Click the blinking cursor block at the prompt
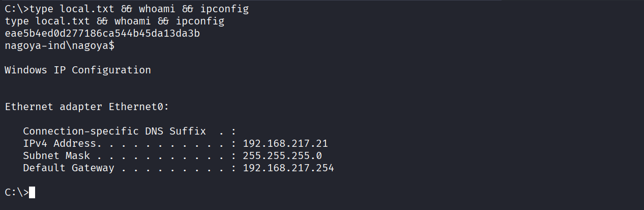644x210 pixels. coord(32,193)
